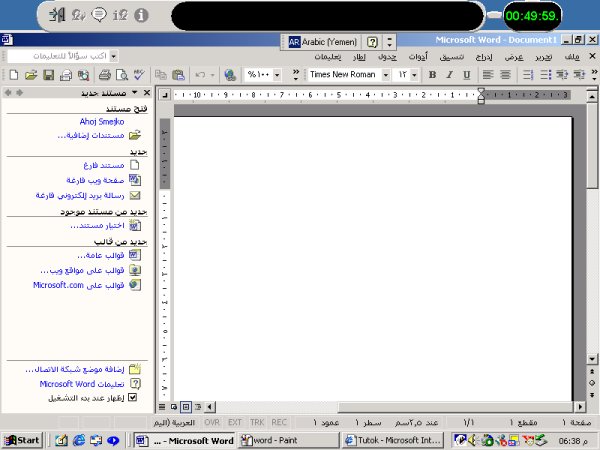Click the vertical scrollbar thumb
Image resolution: width=600 pixels, height=450 pixels.
[x=592, y=145]
